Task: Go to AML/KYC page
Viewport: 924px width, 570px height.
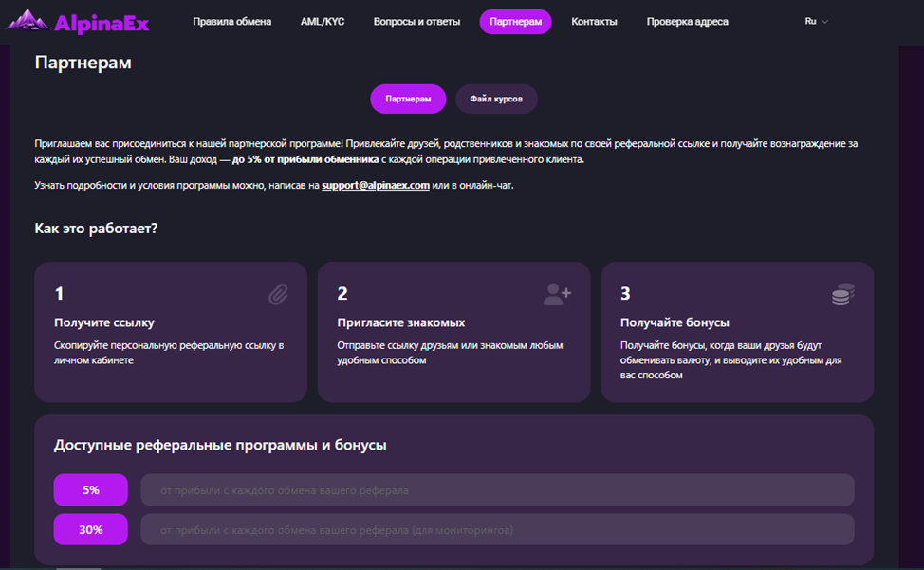Action: pos(323,21)
